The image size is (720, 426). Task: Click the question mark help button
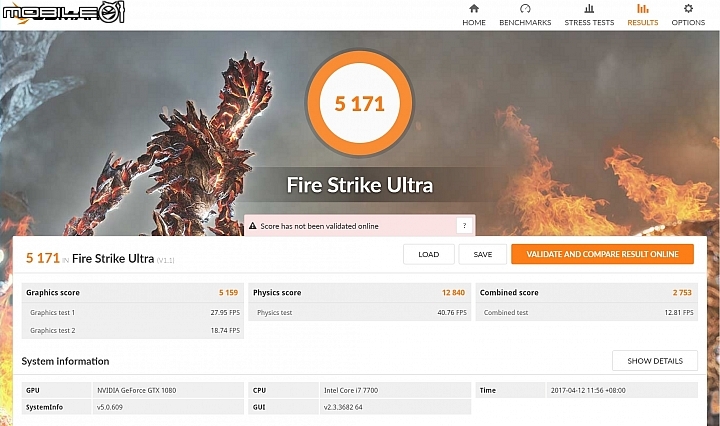pyautogui.click(x=464, y=225)
